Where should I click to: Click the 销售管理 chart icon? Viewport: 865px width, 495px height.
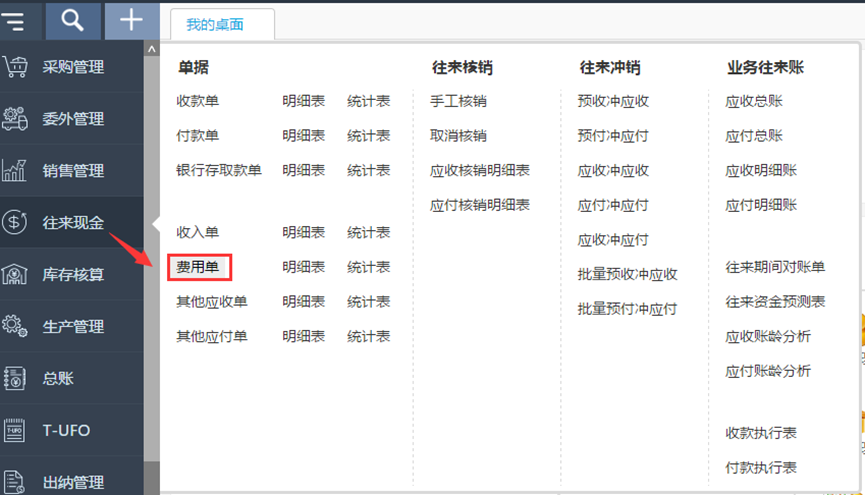14,171
